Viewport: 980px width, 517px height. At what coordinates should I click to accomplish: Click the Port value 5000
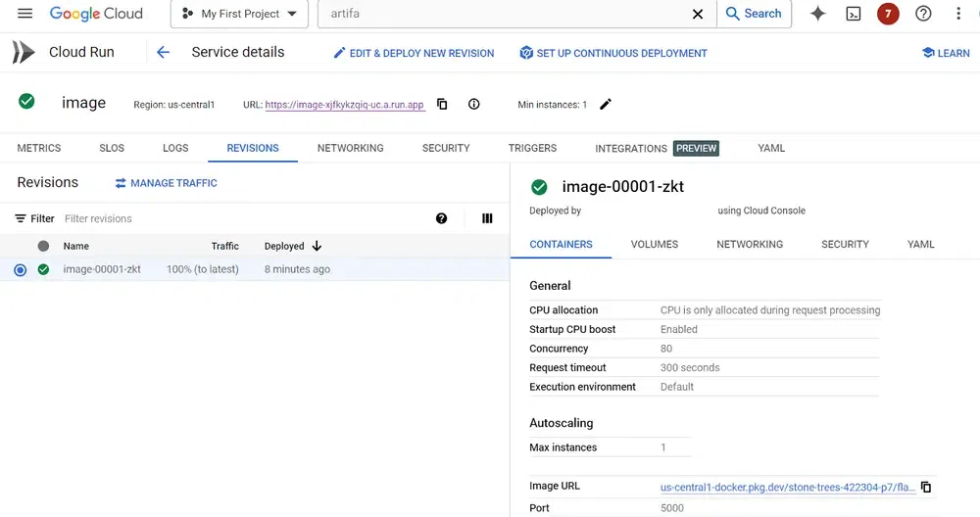[x=672, y=508]
